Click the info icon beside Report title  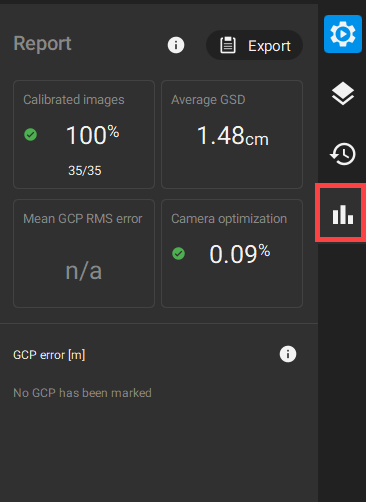[176, 45]
